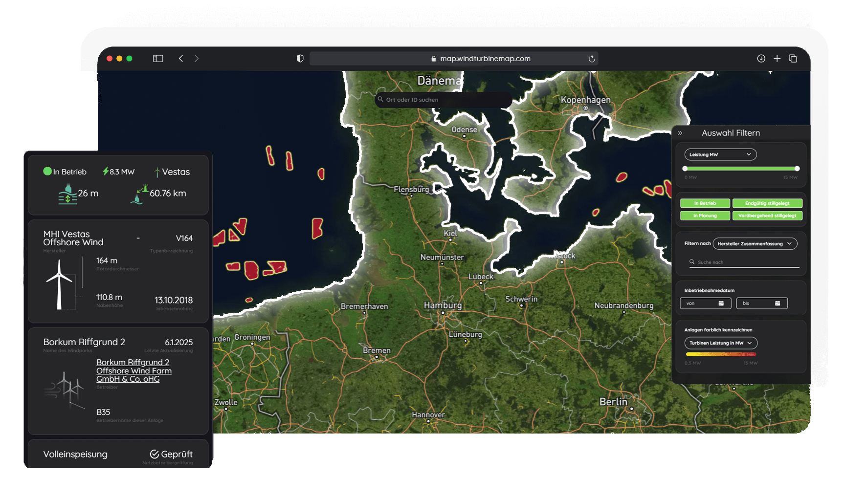Viewport: 868px width, 477px height.
Task: Click the Berlin map label
Action: point(613,401)
